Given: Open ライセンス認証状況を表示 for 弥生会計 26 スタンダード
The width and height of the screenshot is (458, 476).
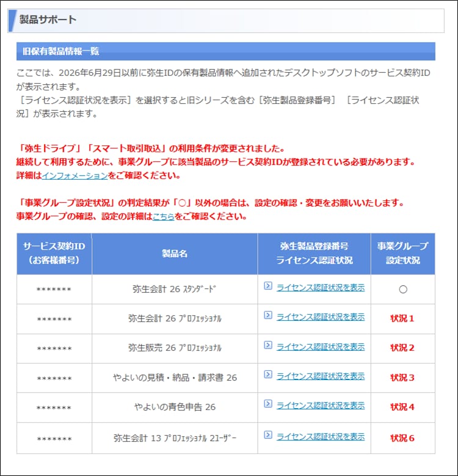Looking at the screenshot, I should (321, 287).
